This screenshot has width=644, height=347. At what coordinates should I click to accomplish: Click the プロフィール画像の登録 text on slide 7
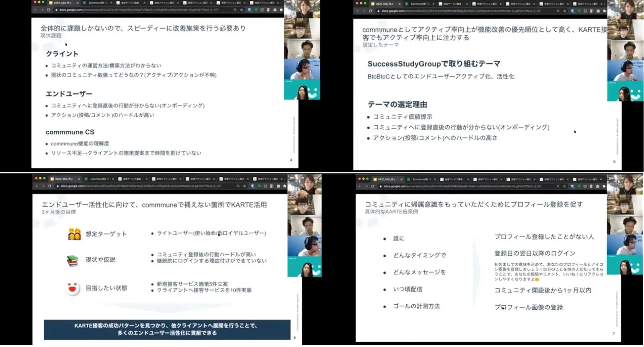529,307
